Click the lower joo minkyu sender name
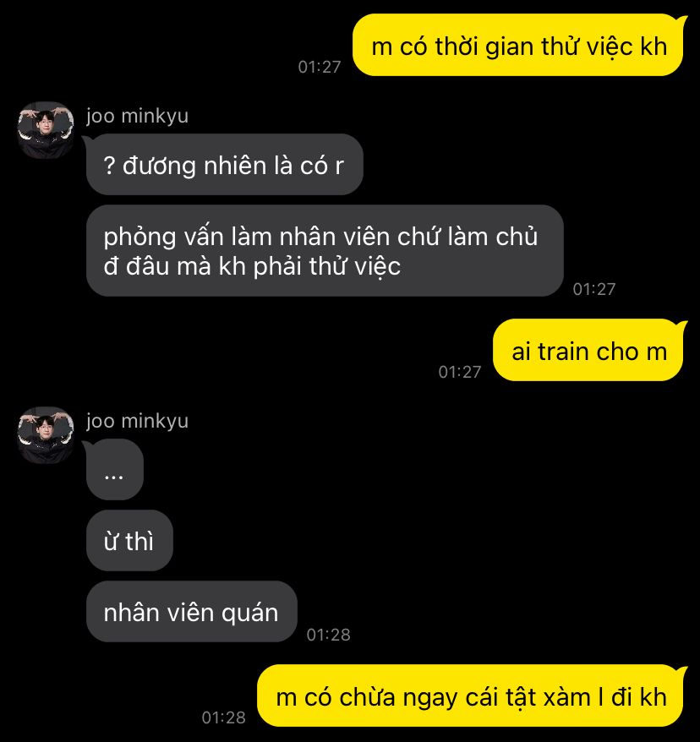Viewport: 700px width, 742px height. tap(137, 421)
